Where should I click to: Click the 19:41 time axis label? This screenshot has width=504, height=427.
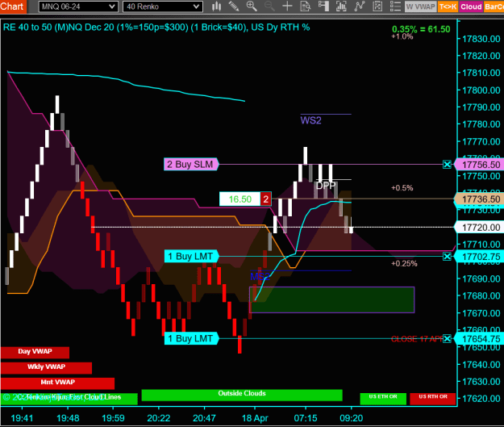tap(22, 418)
